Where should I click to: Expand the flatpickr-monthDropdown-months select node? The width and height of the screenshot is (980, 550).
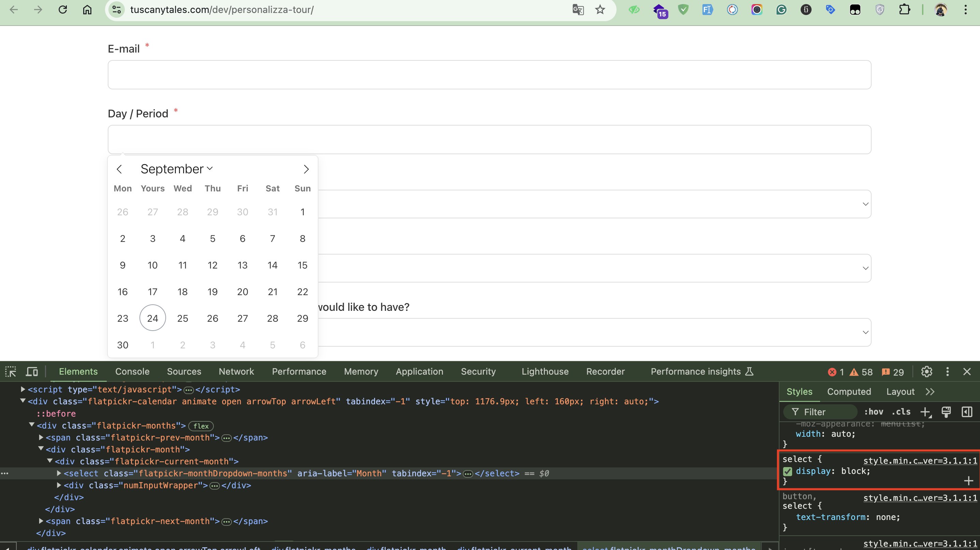point(59,473)
